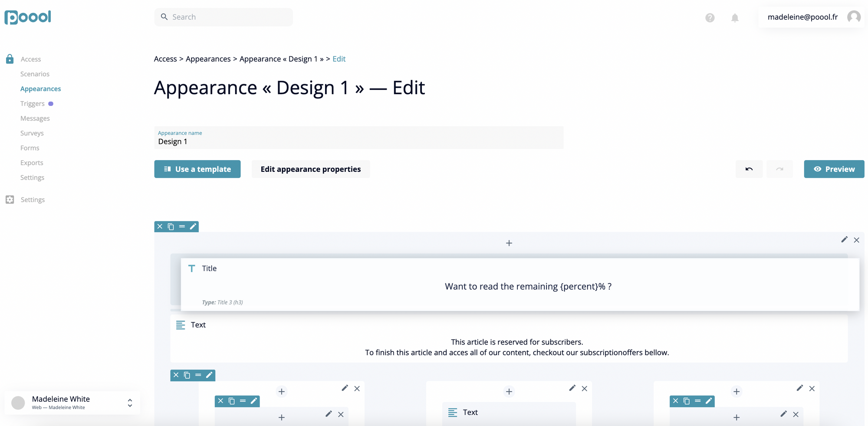Navigate to Access via the breadcrumb link

pyautogui.click(x=165, y=59)
